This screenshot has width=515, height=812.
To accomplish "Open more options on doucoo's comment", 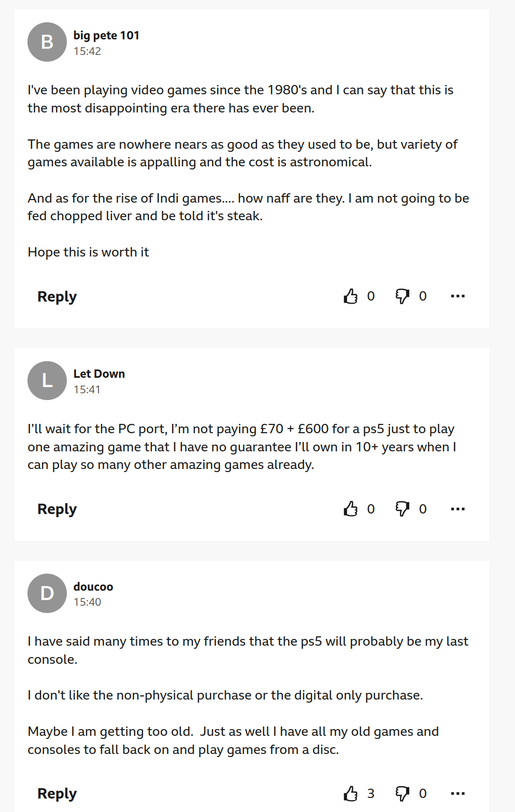I will pyautogui.click(x=458, y=793).
